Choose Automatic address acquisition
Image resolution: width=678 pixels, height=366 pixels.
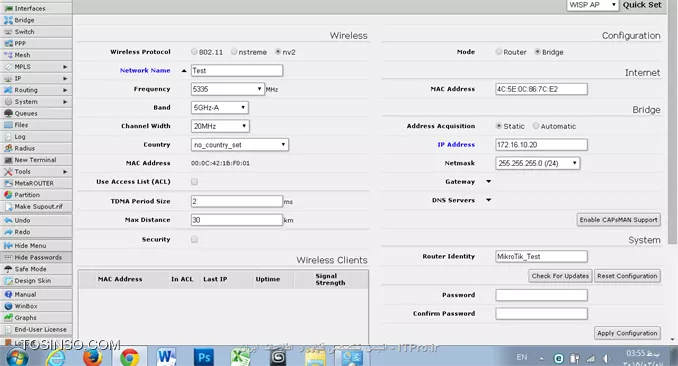(x=536, y=126)
